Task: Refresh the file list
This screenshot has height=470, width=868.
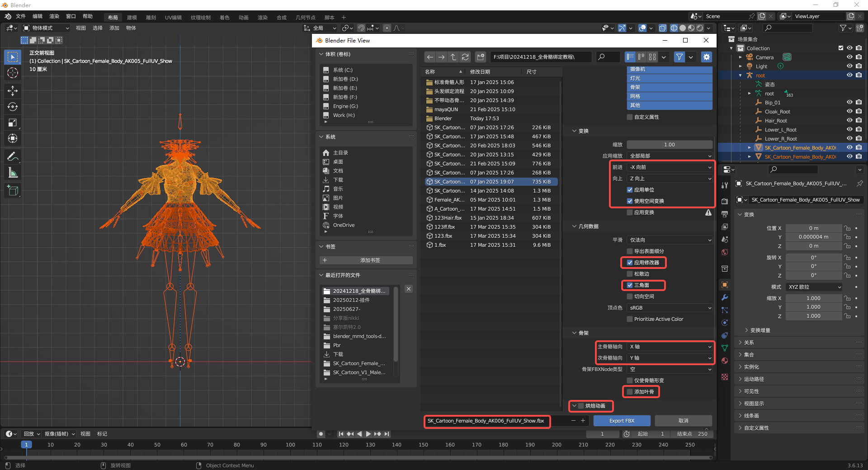Action: [465, 57]
